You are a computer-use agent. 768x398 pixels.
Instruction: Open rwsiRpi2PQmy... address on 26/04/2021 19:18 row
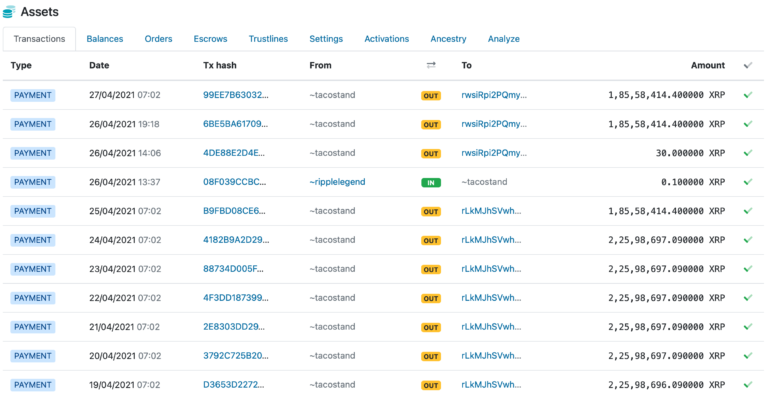[x=494, y=124]
